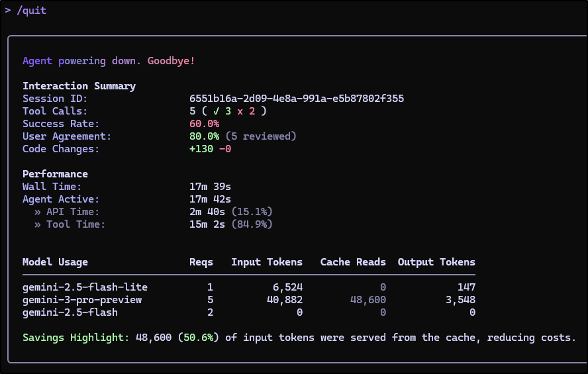Click the » marker beside Tool Time
This screenshot has width=588, height=374.
pos(38,224)
